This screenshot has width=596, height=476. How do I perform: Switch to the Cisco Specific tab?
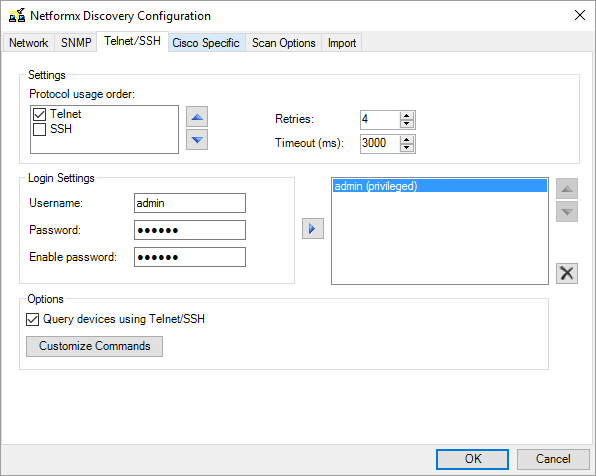click(206, 43)
